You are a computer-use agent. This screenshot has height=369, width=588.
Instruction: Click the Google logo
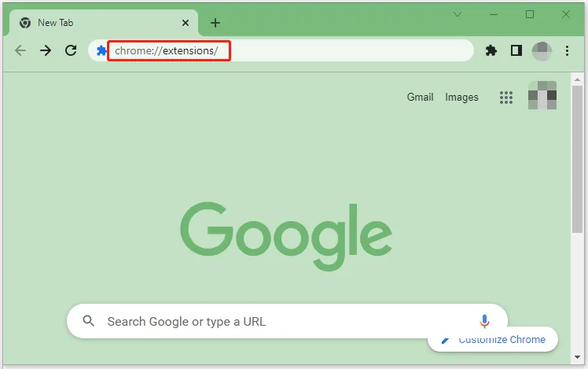tap(286, 236)
